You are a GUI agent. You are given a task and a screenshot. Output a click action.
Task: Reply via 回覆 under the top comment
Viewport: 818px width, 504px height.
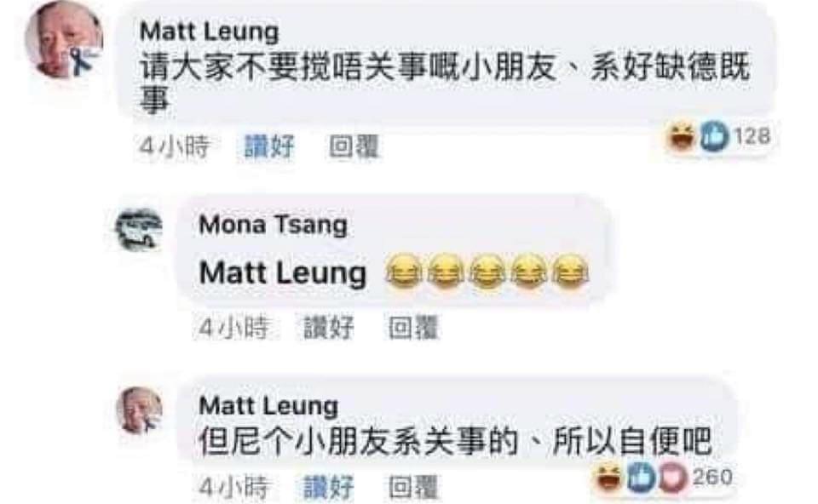(x=354, y=146)
